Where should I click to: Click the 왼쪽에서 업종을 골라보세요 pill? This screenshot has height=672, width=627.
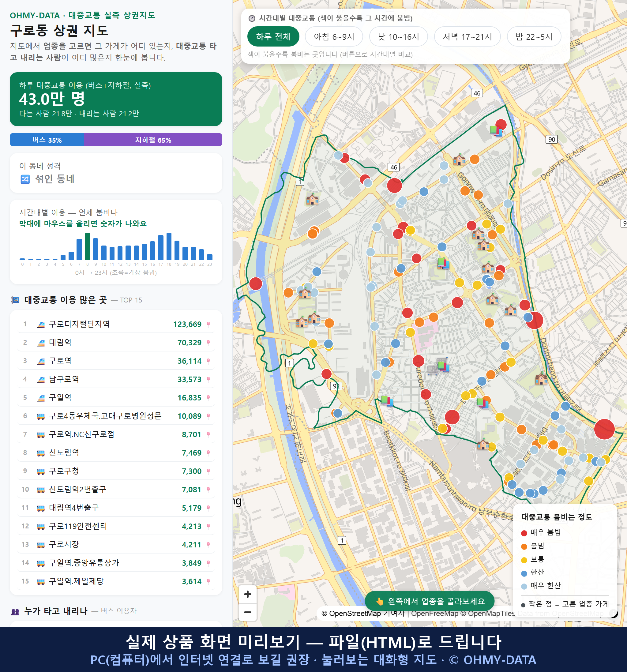[x=430, y=601]
